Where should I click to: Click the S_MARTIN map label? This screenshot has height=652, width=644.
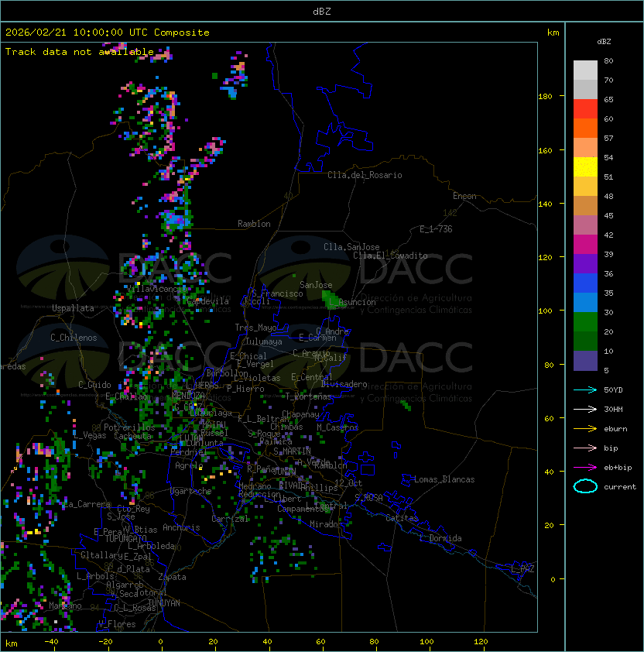(293, 451)
